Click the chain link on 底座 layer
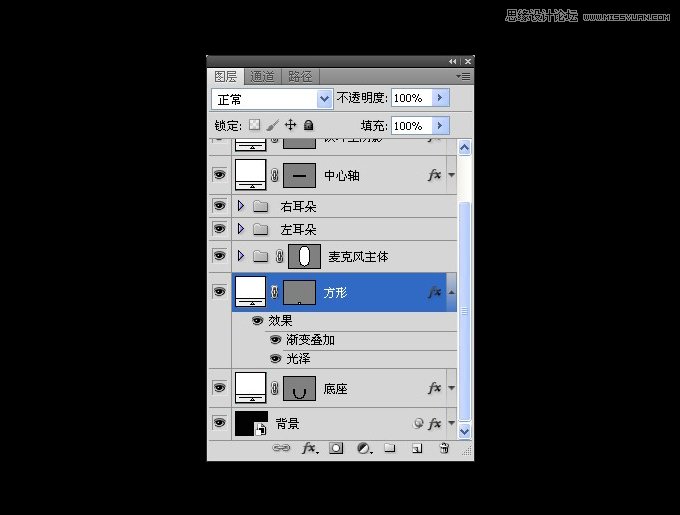Screen dimensions: 680x515 point(275,388)
